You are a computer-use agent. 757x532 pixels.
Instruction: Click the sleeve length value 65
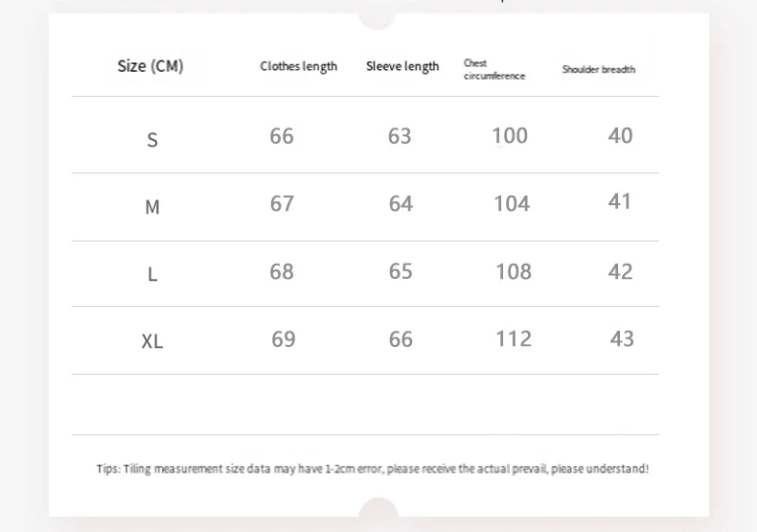(x=401, y=271)
